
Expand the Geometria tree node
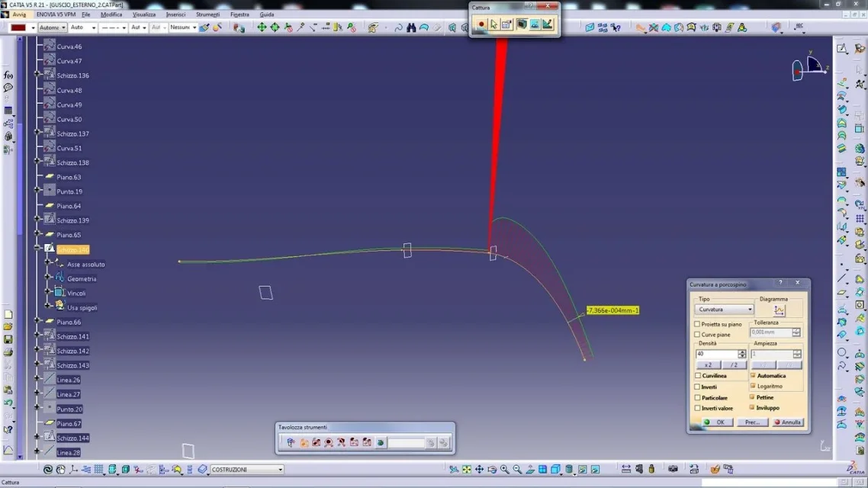click(x=47, y=277)
